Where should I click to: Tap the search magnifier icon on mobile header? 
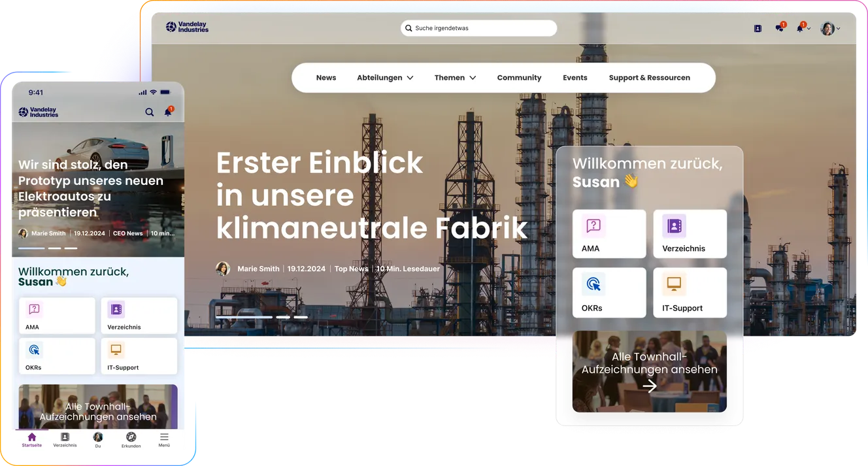point(150,112)
